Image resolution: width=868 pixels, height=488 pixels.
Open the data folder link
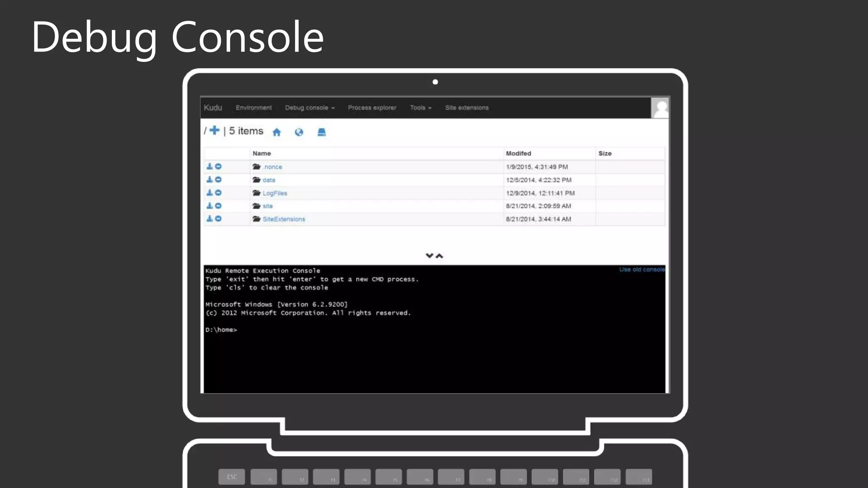click(x=269, y=180)
